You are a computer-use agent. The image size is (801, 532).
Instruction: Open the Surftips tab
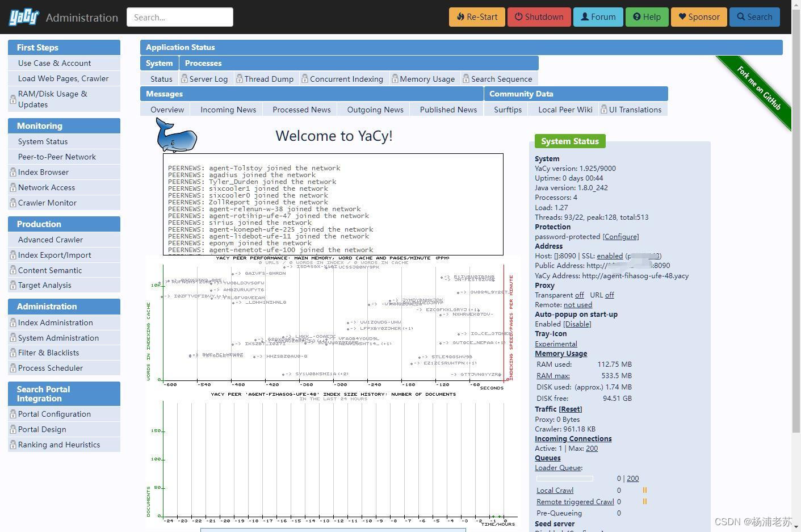pyautogui.click(x=508, y=110)
